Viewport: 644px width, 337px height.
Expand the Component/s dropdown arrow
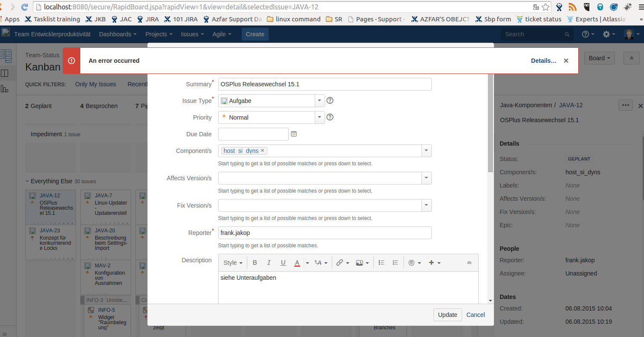(x=427, y=151)
